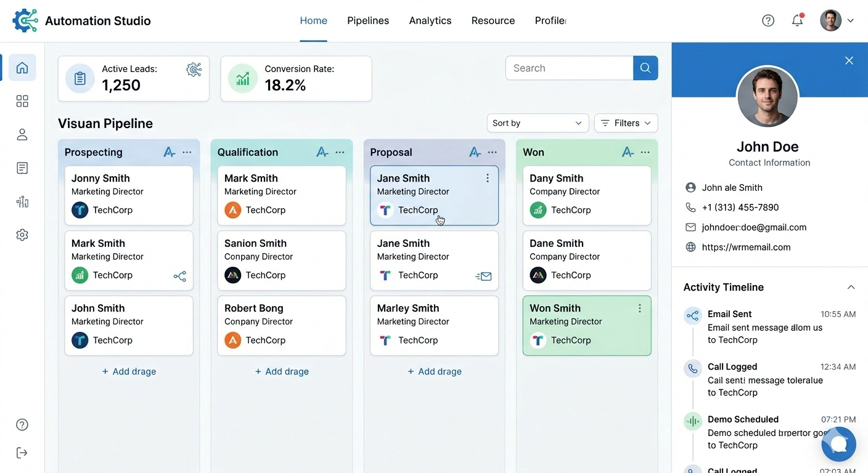Collapse the Activity Timeline section

click(851, 287)
